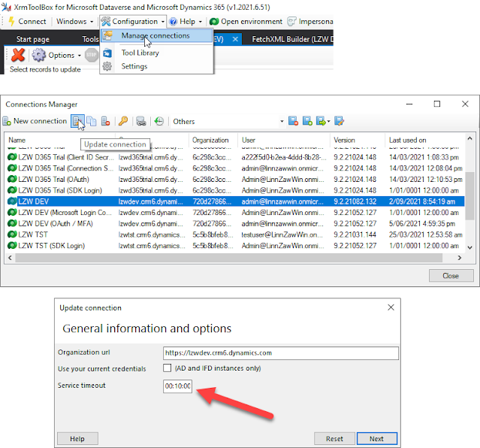Click the New connection toolbar button

35,121
